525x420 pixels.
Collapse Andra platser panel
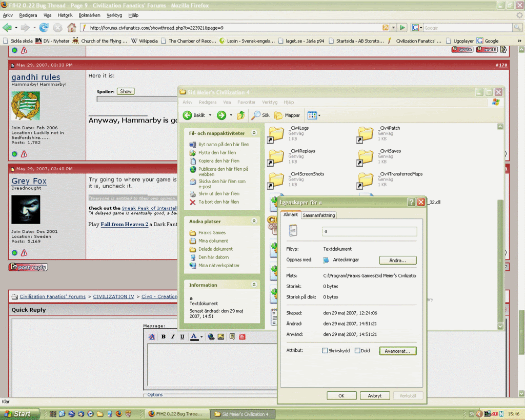254,221
